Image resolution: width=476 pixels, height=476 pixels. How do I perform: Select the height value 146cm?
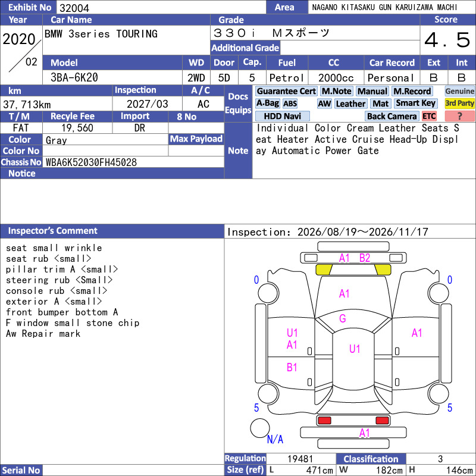459,470
